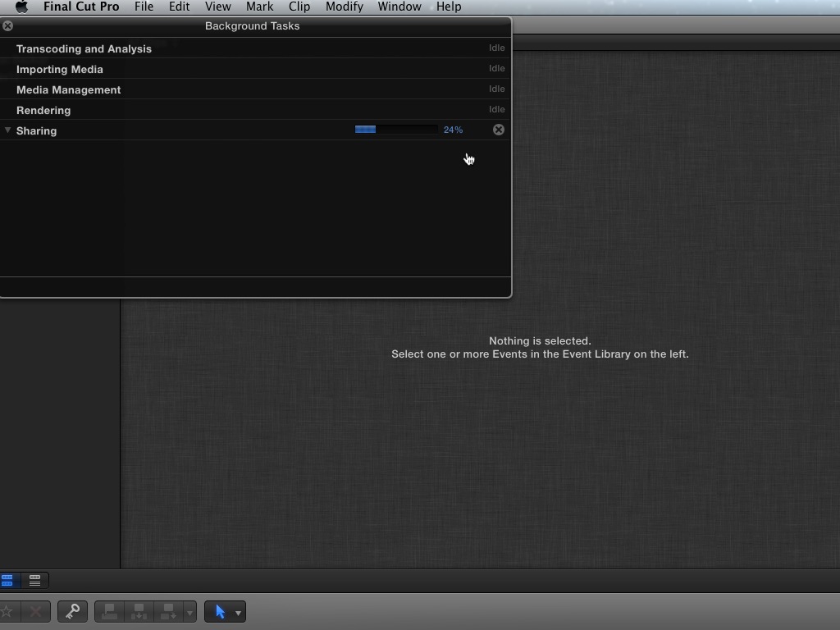Collapse the Sharing disclosure triangle

click(x=7, y=130)
